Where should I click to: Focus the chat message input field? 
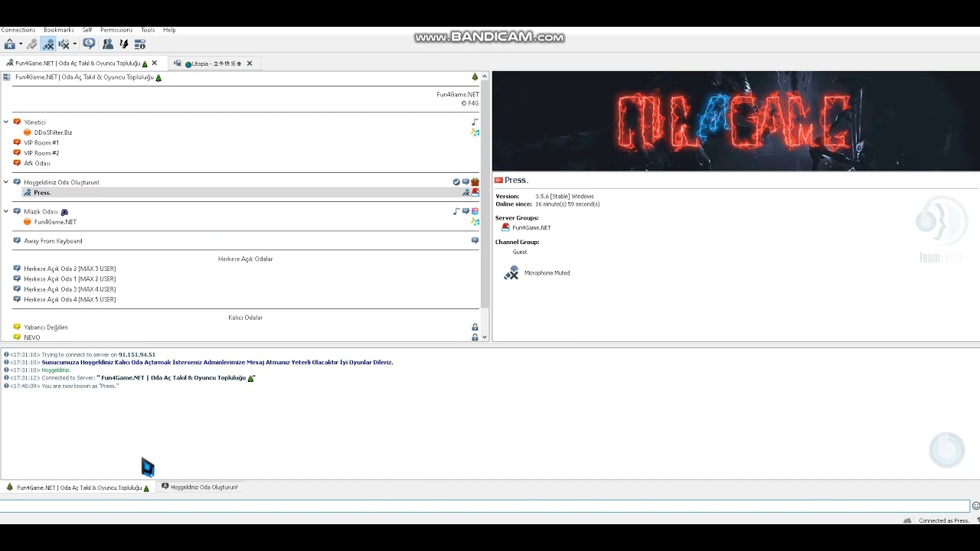click(485, 506)
